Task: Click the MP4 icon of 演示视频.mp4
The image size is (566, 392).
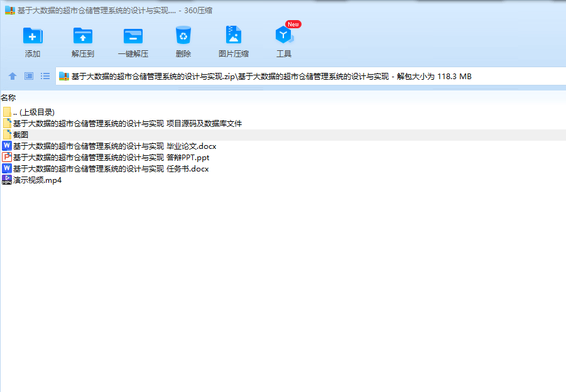Action: [7, 180]
